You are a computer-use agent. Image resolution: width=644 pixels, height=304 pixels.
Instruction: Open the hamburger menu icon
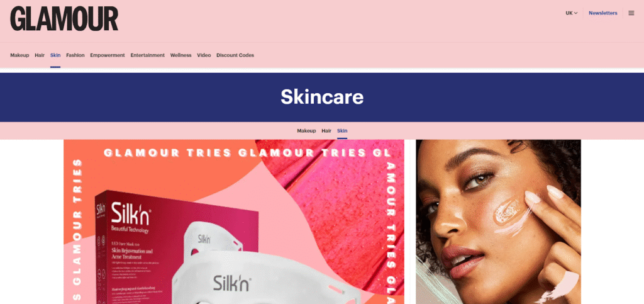pos(631,13)
